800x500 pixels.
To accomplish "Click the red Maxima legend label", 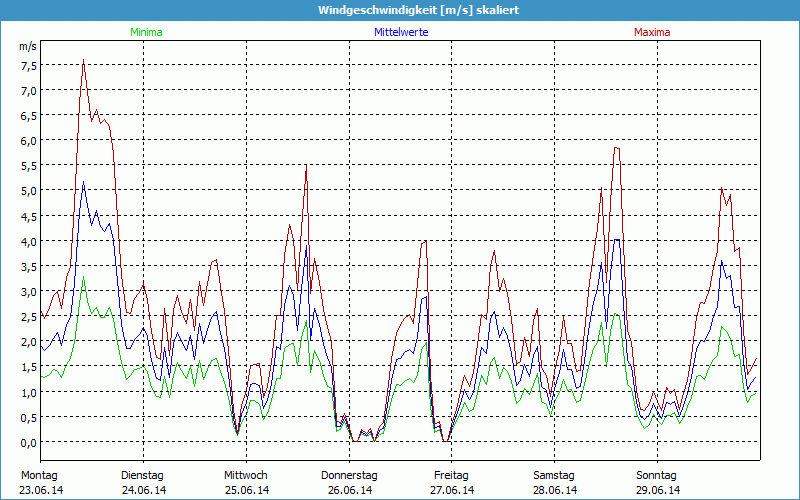I will [x=652, y=32].
